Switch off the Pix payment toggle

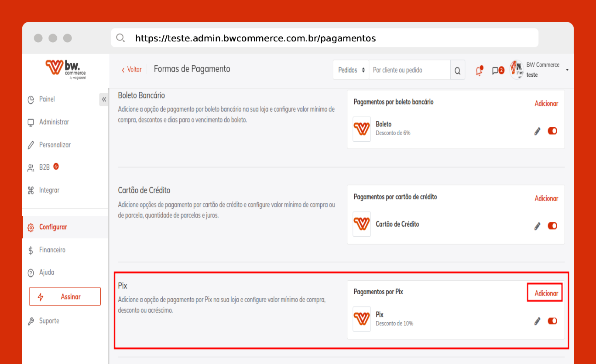click(x=552, y=321)
